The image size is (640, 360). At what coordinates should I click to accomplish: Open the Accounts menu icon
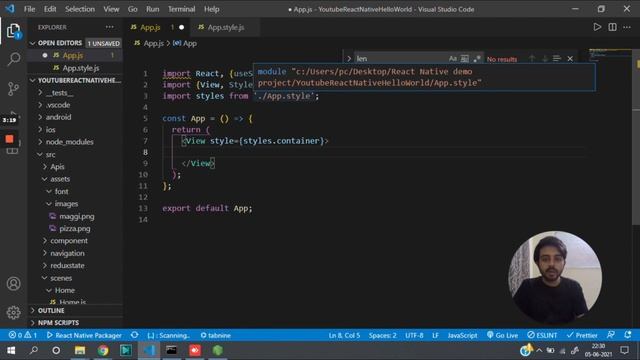click(13, 283)
